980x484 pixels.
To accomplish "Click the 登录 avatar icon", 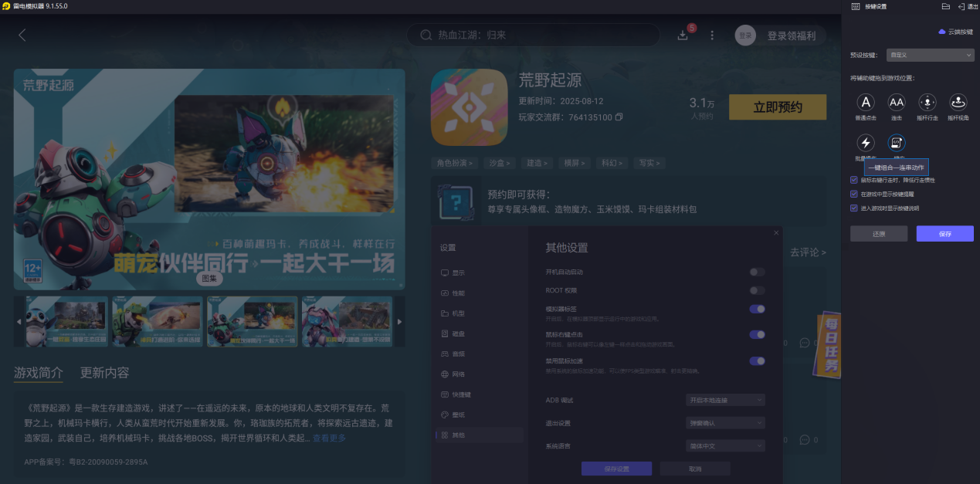I will pos(745,36).
